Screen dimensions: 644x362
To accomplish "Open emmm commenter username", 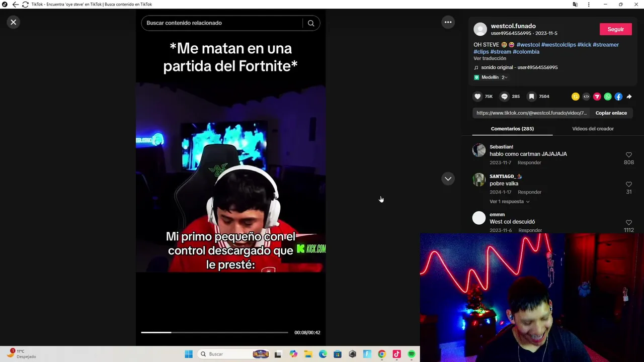I will 497,215.
